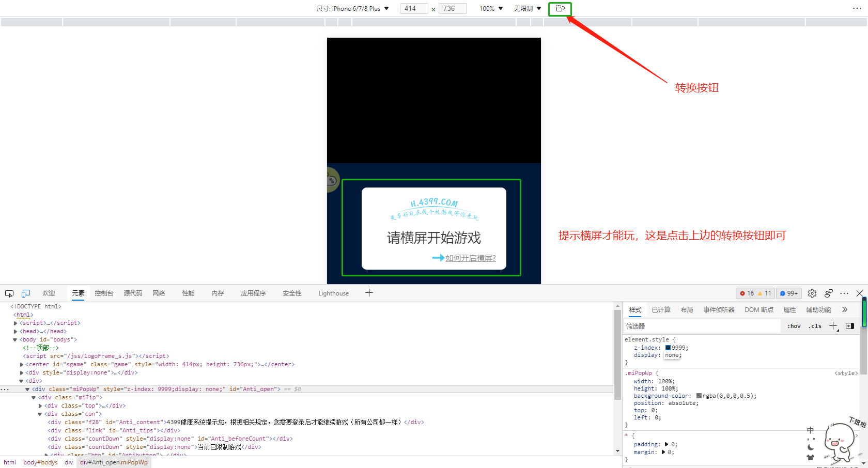
Task: Open the computed styles sidebar pane icon
Action: click(850, 326)
